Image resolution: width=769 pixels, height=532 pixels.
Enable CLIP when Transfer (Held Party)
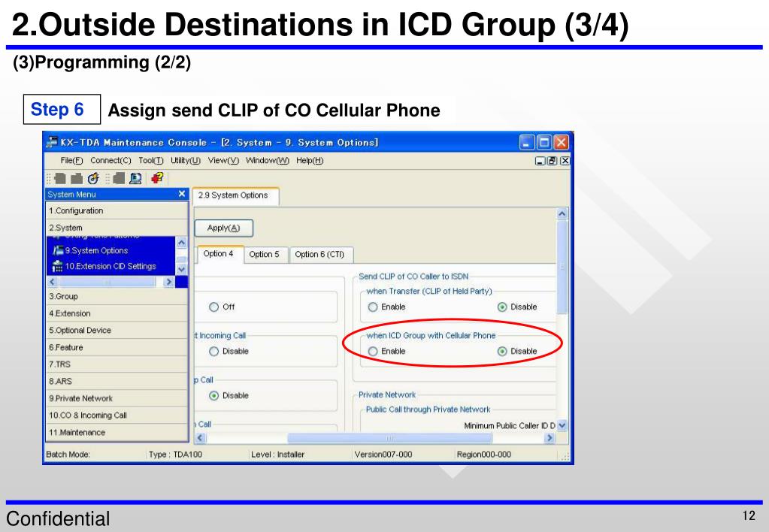(x=373, y=307)
